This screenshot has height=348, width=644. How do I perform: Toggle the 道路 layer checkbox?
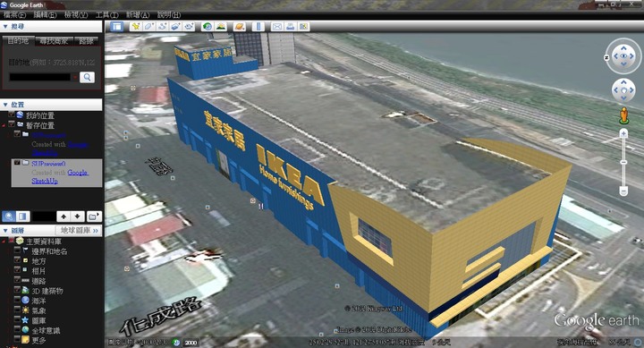tap(17, 280)
